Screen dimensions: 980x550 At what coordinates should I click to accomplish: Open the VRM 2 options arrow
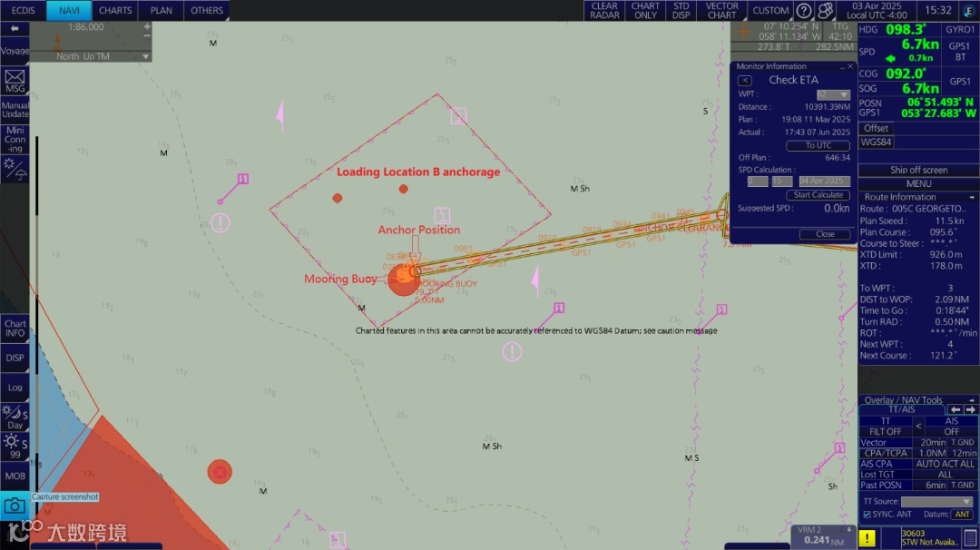[848, 529]
